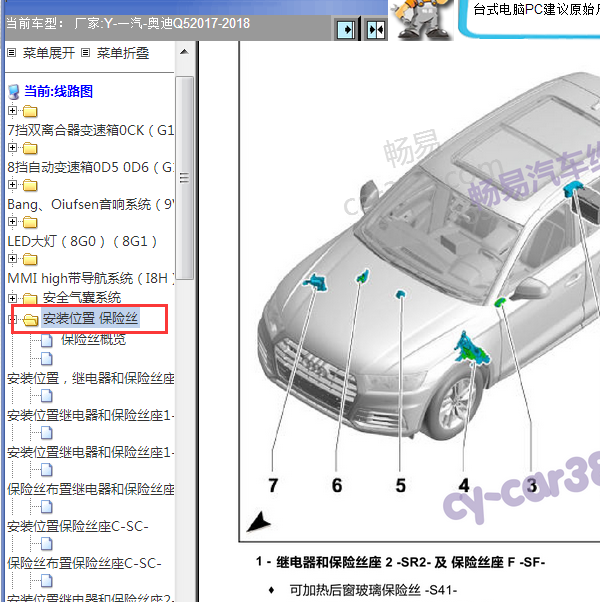Click the scroll up arrow in tree panel
This screenshot has height=602, width=600.
click(184, 52)
